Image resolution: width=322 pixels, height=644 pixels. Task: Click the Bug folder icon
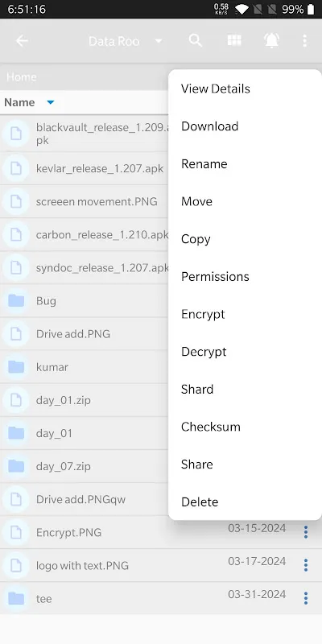pos(16,300)
